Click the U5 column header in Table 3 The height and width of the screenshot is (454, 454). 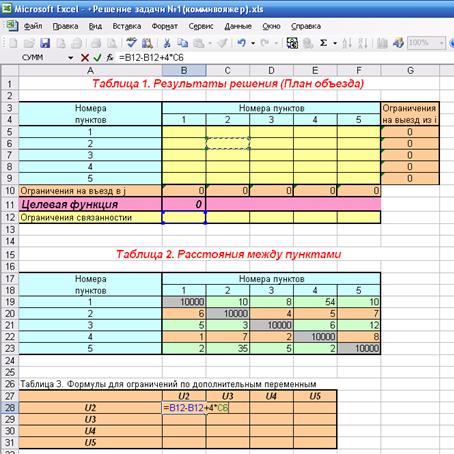coord(315,396)
